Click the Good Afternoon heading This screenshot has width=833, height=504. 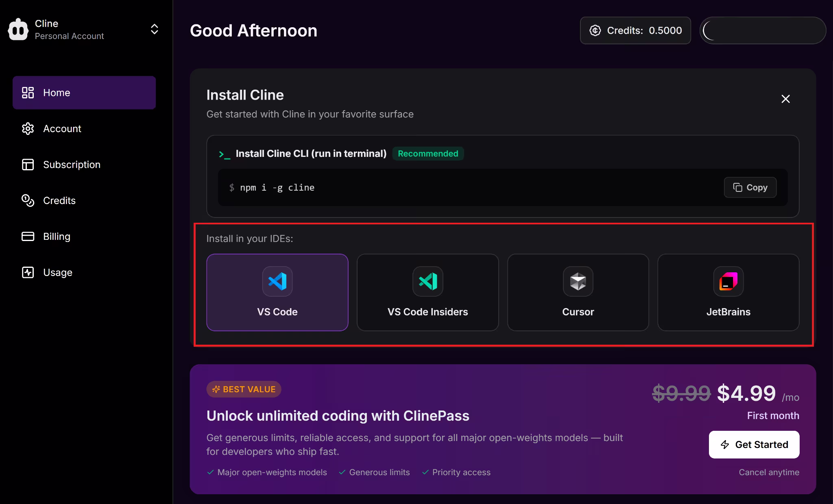pos(253,30)
